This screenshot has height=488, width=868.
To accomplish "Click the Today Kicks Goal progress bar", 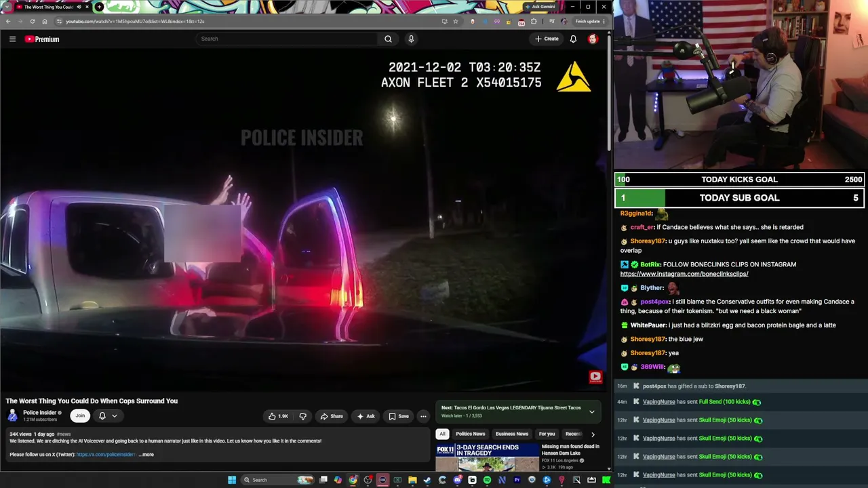I will (739, 180).
